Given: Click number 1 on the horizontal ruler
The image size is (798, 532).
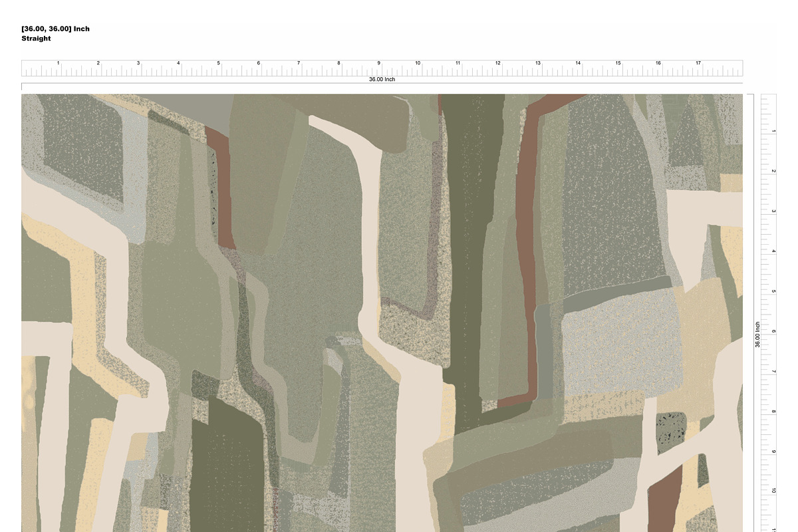Looking at the screenshot, I should tap(58, 63).
